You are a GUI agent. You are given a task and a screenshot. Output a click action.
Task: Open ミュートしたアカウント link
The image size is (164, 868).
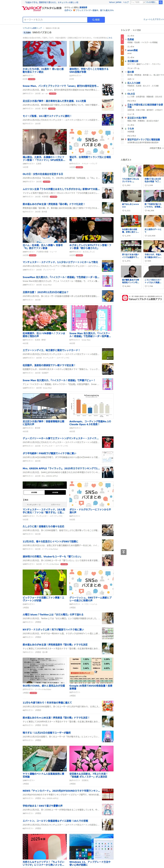point(154,19)
